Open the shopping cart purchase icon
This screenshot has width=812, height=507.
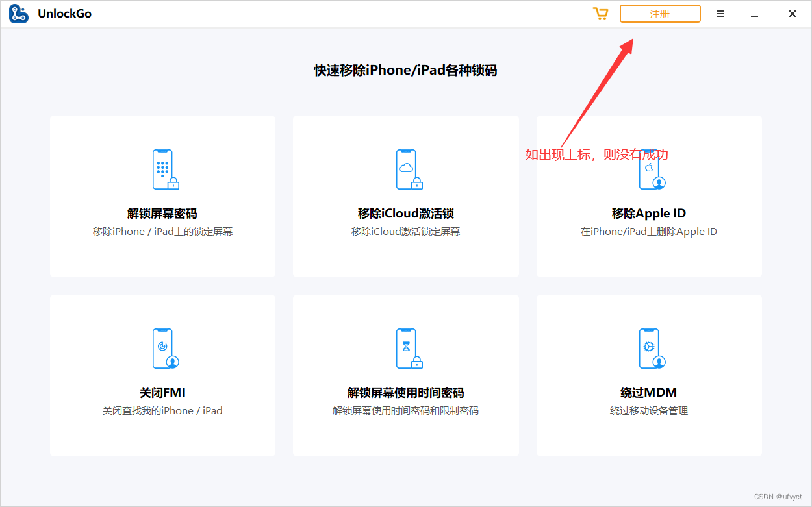pyautogui.click(x=600, y=14)
